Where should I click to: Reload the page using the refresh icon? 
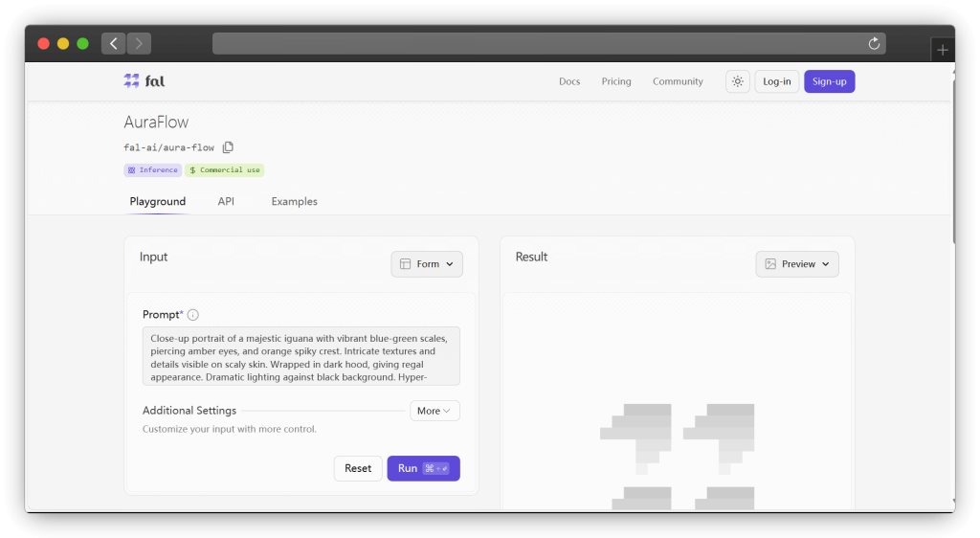(x=873, y=43)
